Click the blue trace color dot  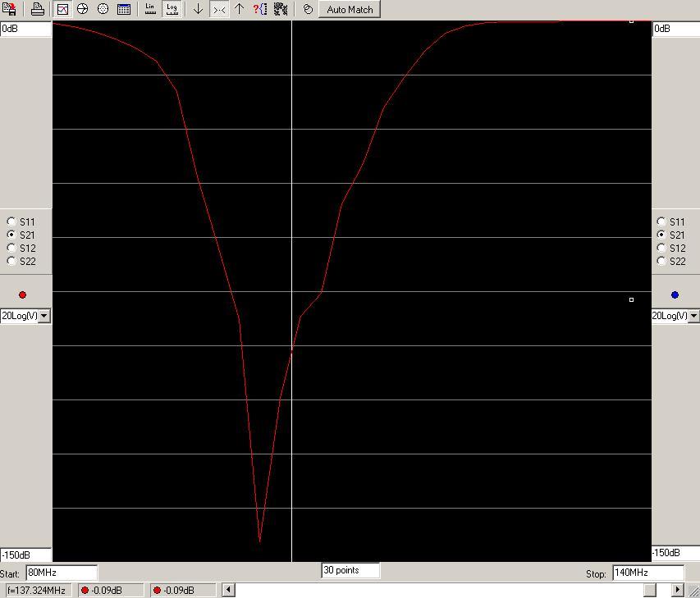pyautogui.click(x=675, y=295)
